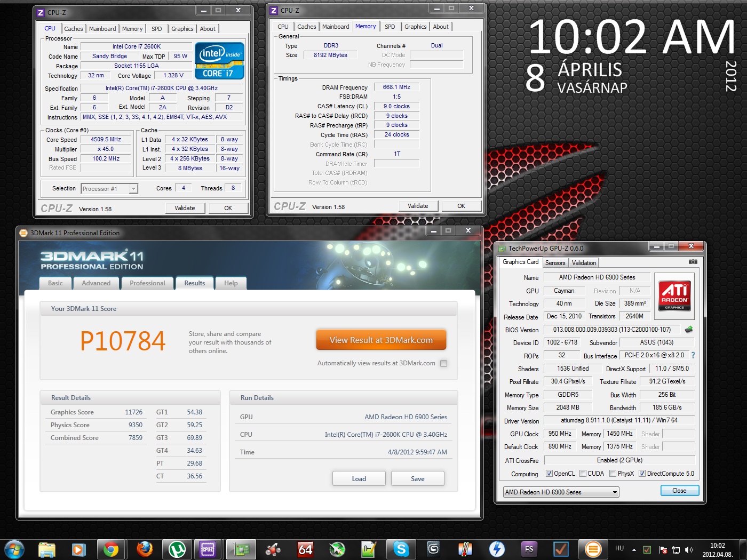
Task: Click the red molecule taskbar icon
Action: [x=273, y=549]
